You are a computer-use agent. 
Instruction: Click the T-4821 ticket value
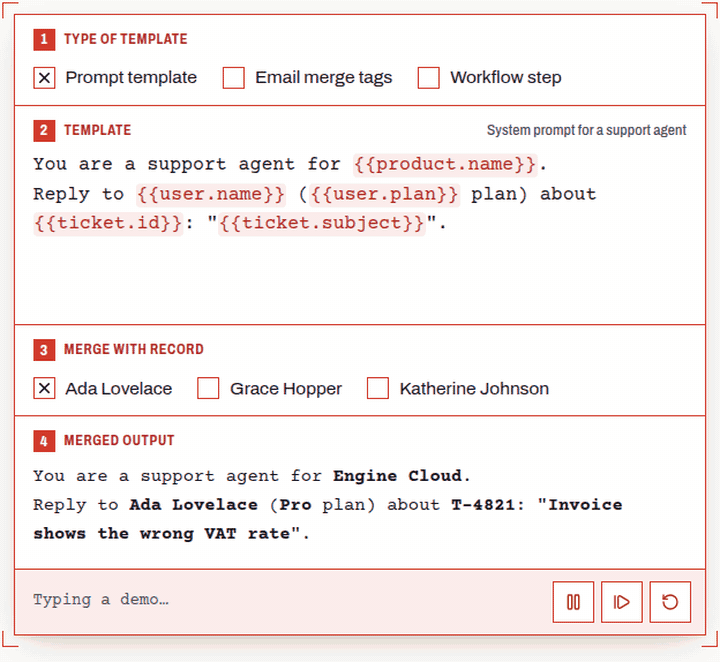[x=483, y=505]
